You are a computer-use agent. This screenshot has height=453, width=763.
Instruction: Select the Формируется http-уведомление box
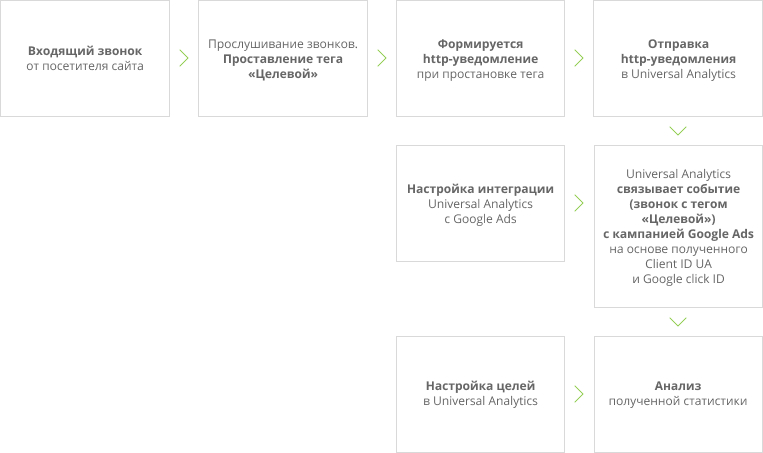point(480,58)
